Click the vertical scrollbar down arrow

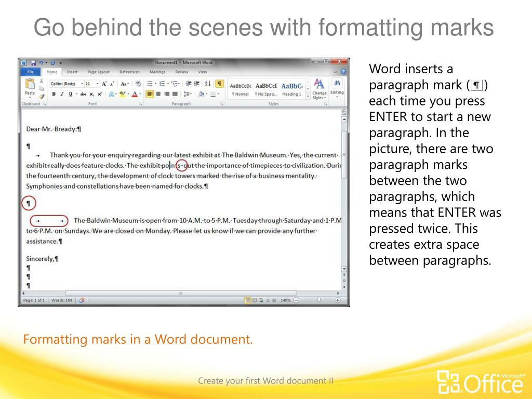click(344, 269)
